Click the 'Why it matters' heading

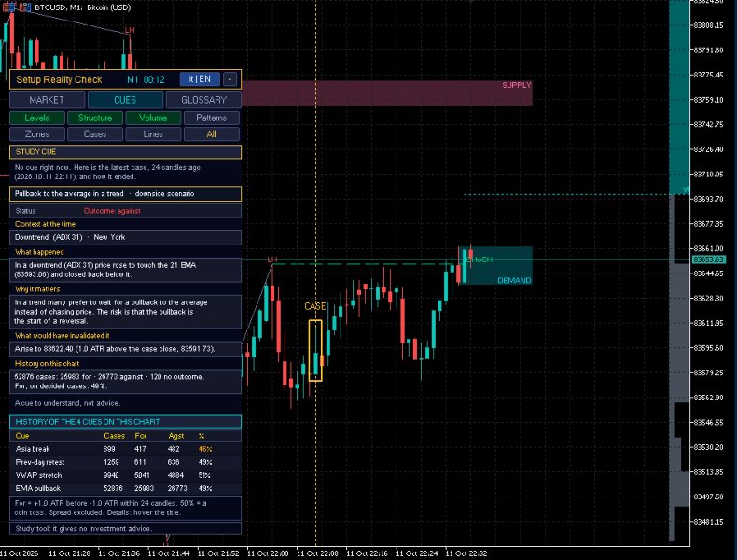[x=37, y=289]
